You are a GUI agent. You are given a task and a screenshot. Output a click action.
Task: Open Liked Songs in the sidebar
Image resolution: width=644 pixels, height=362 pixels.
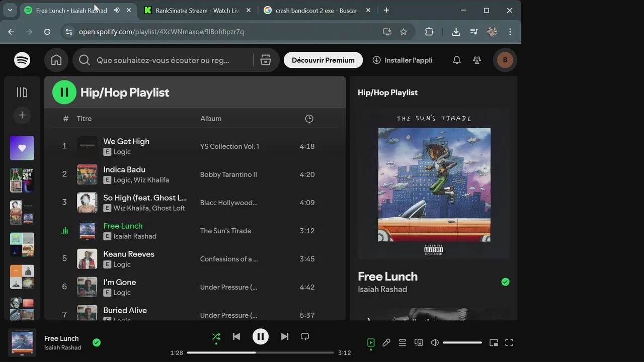(x=22, y=148)
